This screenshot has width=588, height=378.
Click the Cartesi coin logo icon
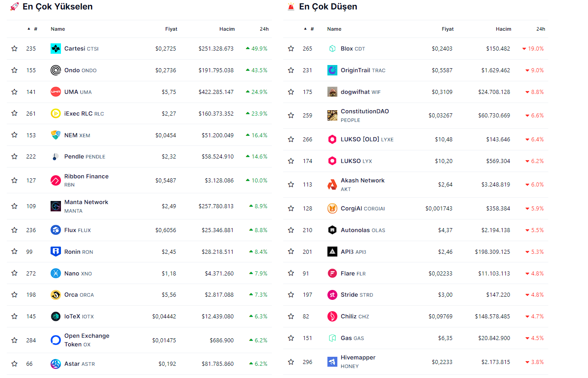coord(56,49)
